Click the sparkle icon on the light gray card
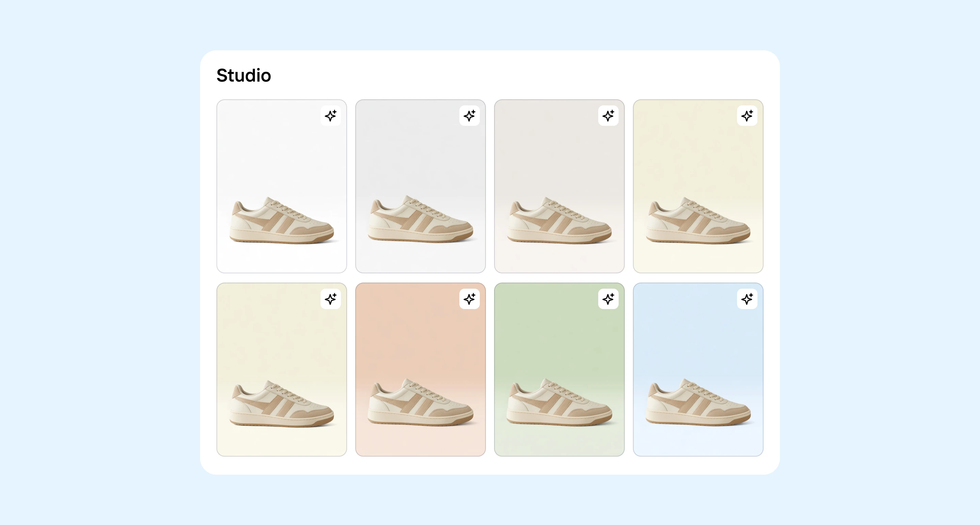Screen dimensions: 980x525 coord(469,116)
